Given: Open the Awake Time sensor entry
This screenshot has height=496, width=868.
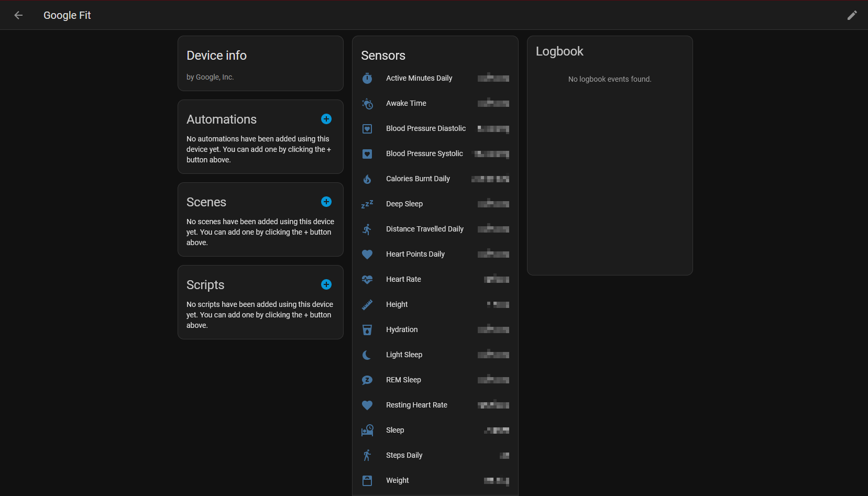Looking at the screenshot, I should [435, 103].
